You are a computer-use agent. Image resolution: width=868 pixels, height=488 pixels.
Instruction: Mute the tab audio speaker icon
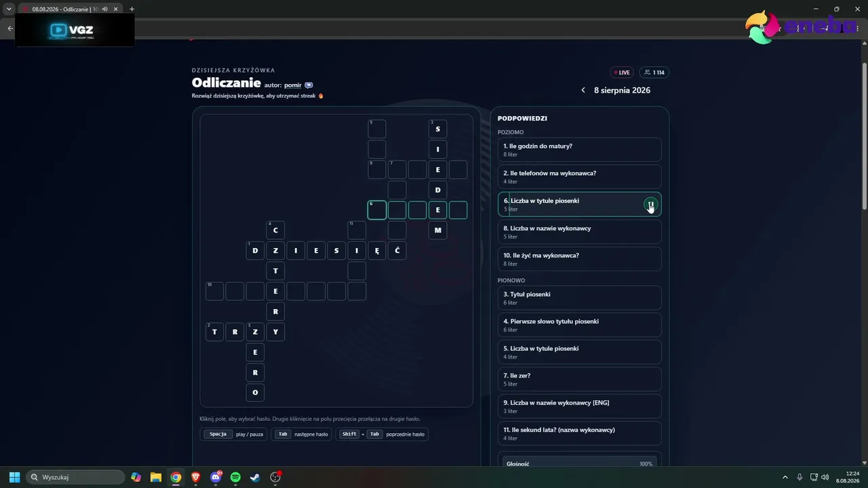[105, 9]
